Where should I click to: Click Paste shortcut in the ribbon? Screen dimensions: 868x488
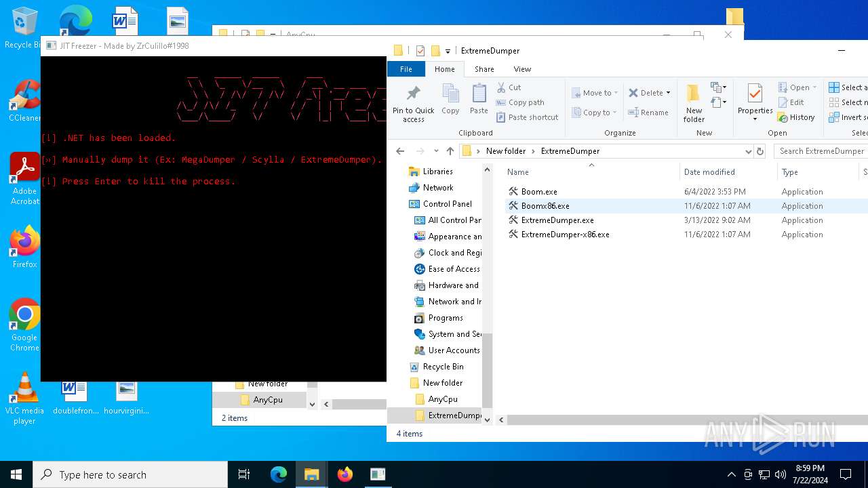click(527, 117)
